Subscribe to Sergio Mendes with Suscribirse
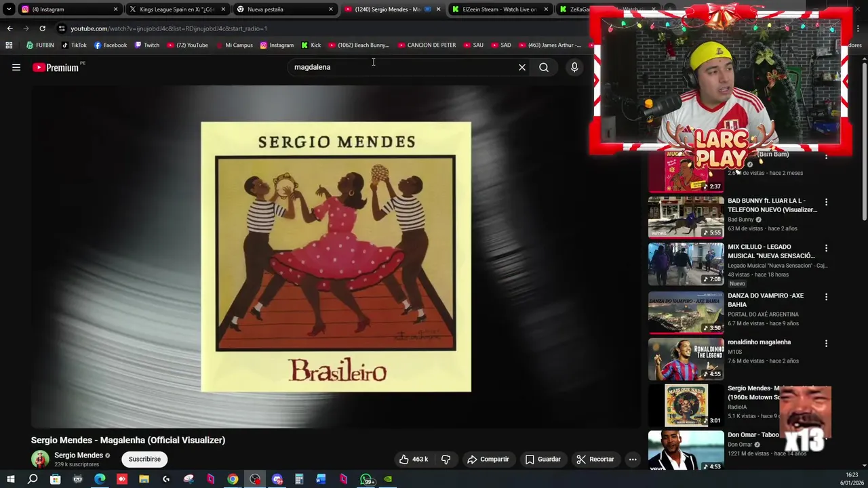The image size is (868, 488). [144, 459]
